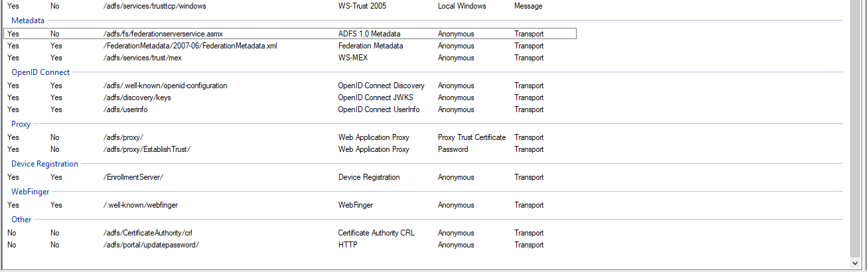Viewport: 868px width, 272px height.
Task: Click the OpenID Connect group header
Action: pyautogui.click(x=40, y=72)
